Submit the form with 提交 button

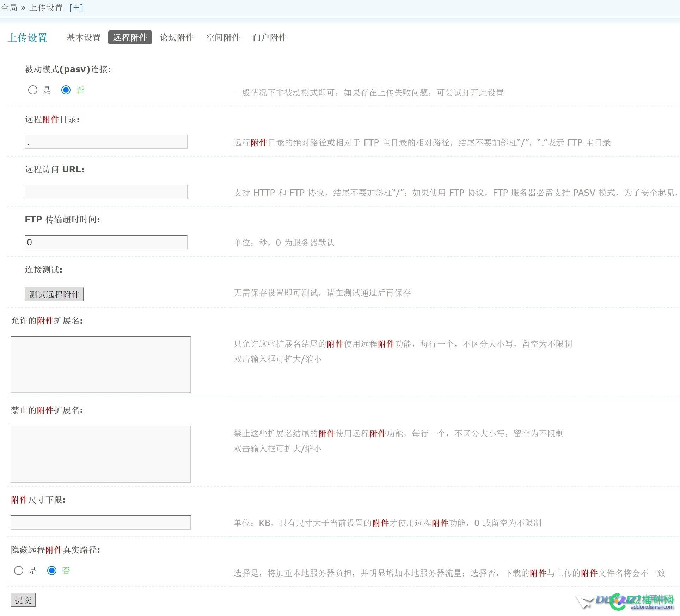pyautogui.click(x=23, y=600)
